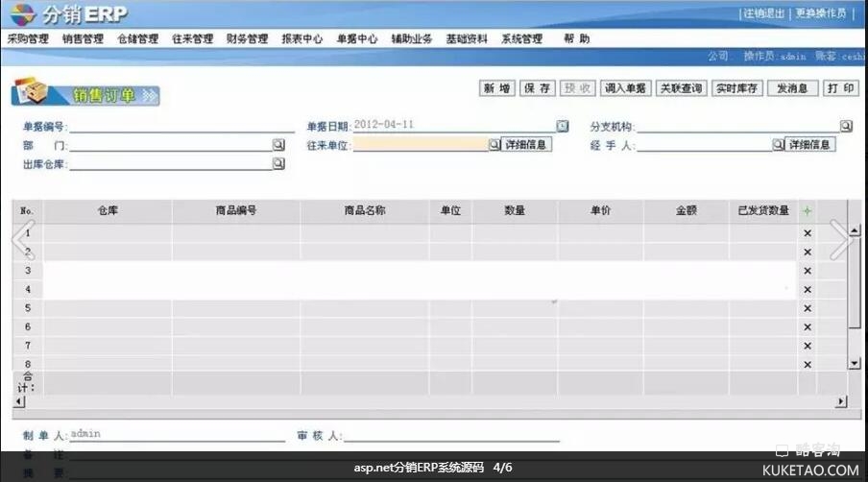Click the 商品名称 column header
The width and height of the screenshot is (868, 482).
tap(364, 211)
